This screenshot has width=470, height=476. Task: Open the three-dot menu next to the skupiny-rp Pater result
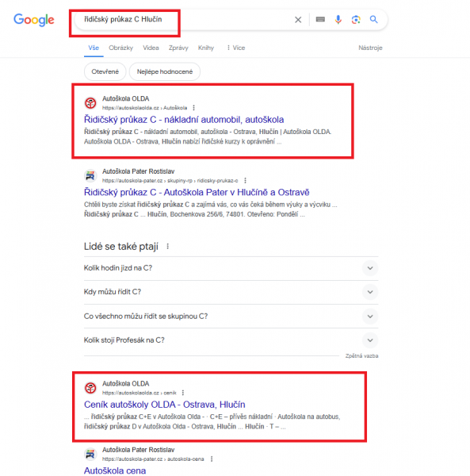click(246, 181)
